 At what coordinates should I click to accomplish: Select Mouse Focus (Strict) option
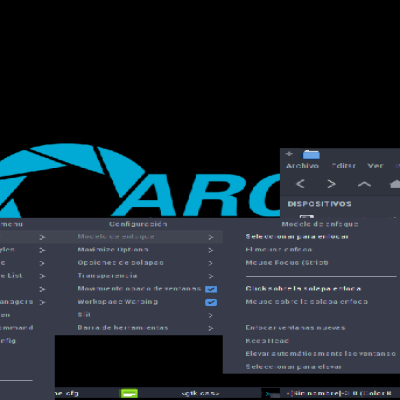click(x=287, y=263)
